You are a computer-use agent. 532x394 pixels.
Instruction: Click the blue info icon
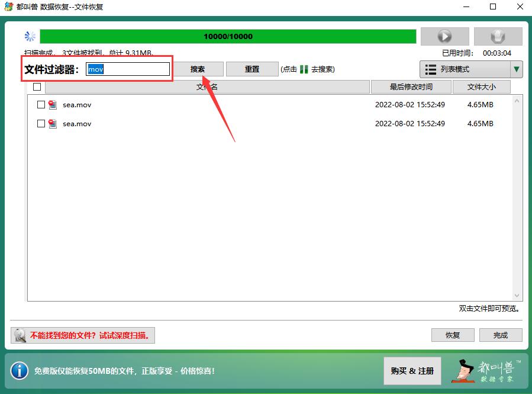tap(20, 371)
